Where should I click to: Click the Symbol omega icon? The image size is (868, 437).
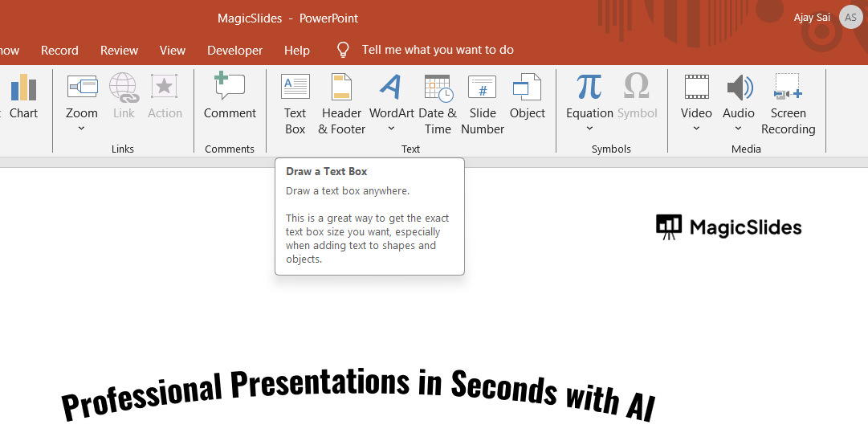pos(637,87)
